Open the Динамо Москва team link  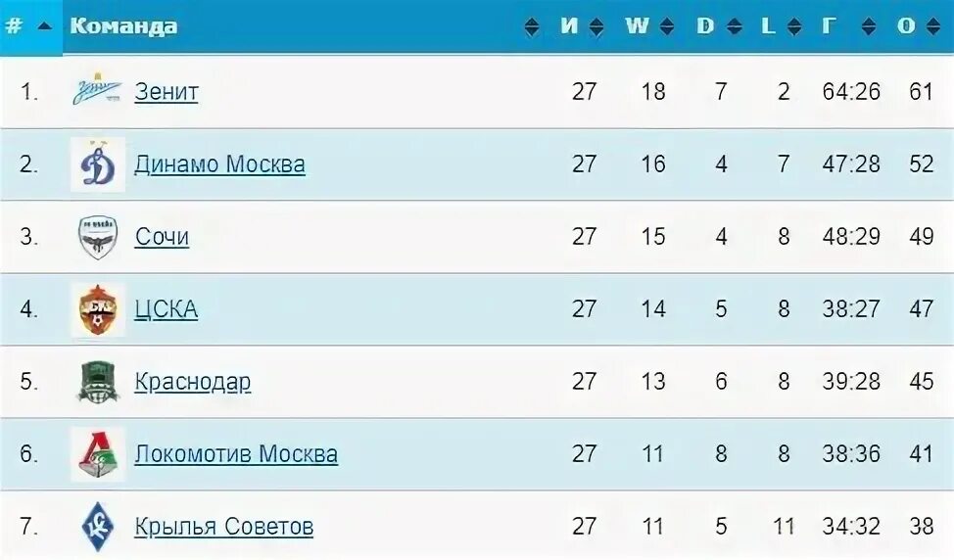(219, 164)
